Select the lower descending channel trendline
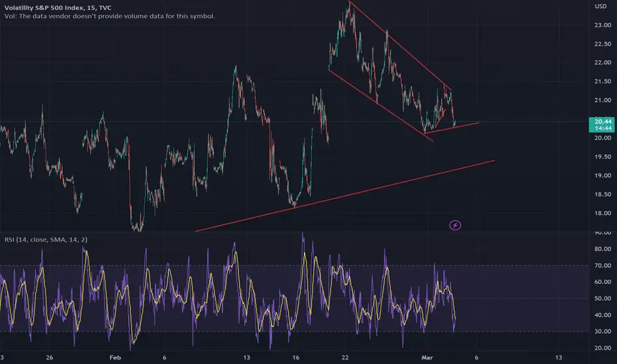 [381, 105]
